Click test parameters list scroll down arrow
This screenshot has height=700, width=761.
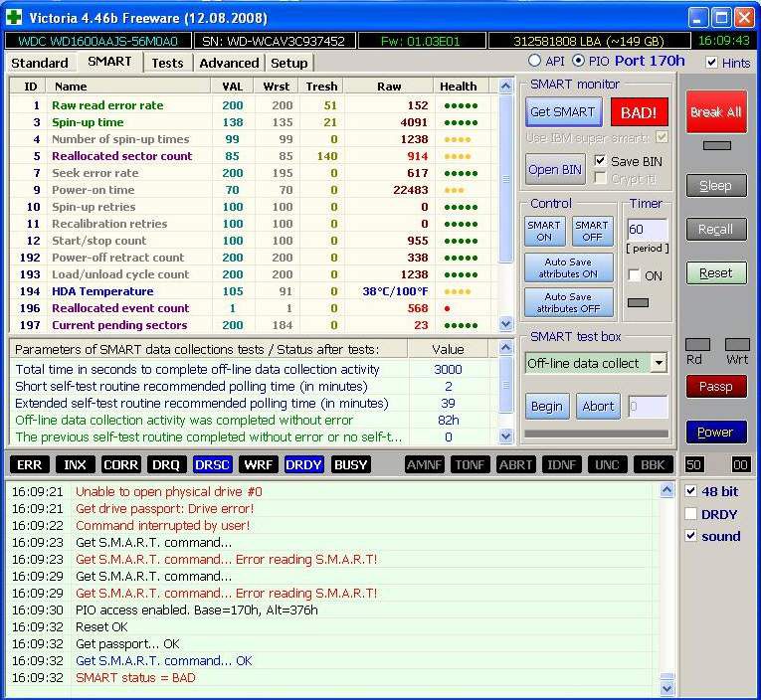coord(505,437)
